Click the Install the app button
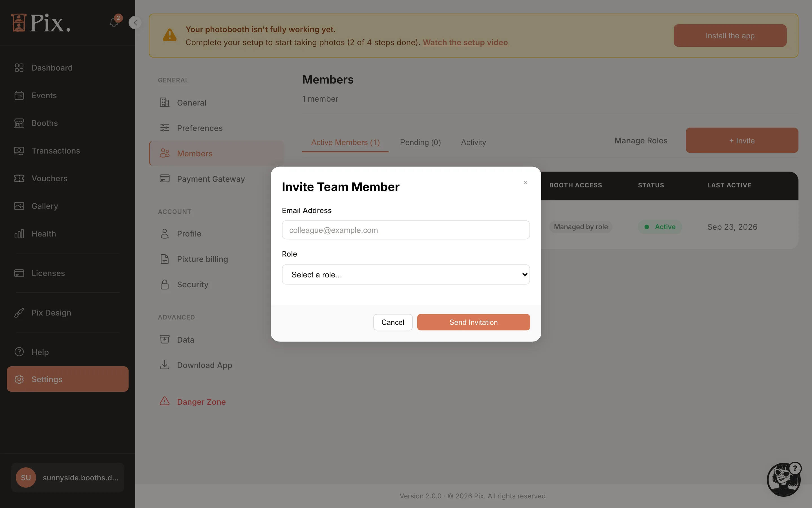 pyautogui.click(x=730, y=36)
